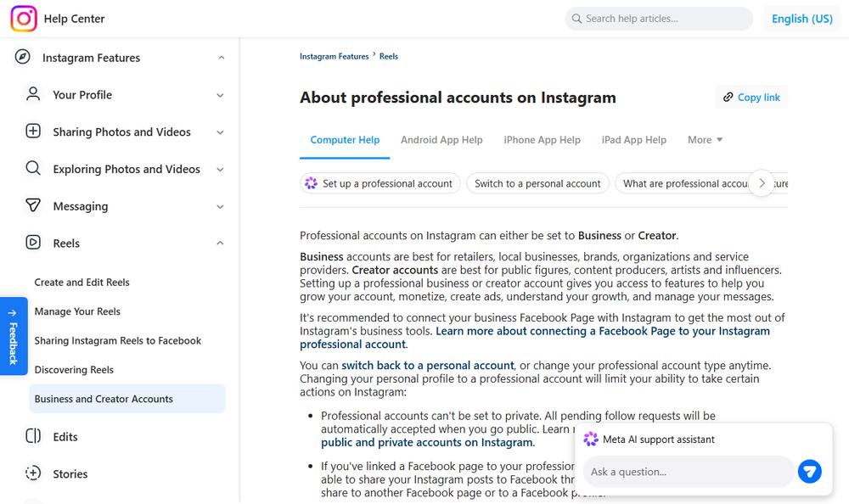The height and width of the screenshot is (504, 849).
Task: Click the Help Center title
Action: pos(74,19)
